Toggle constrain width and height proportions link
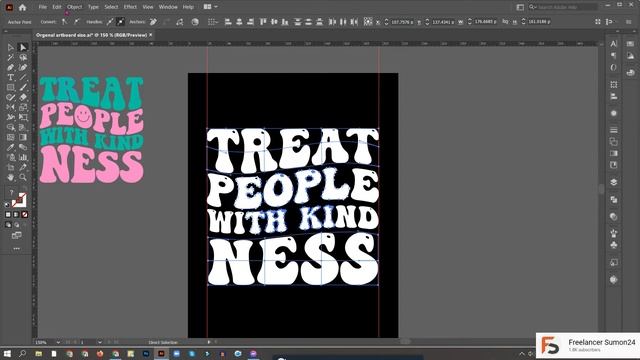Viewport: 640px width, 360px height. coord(505,21)
